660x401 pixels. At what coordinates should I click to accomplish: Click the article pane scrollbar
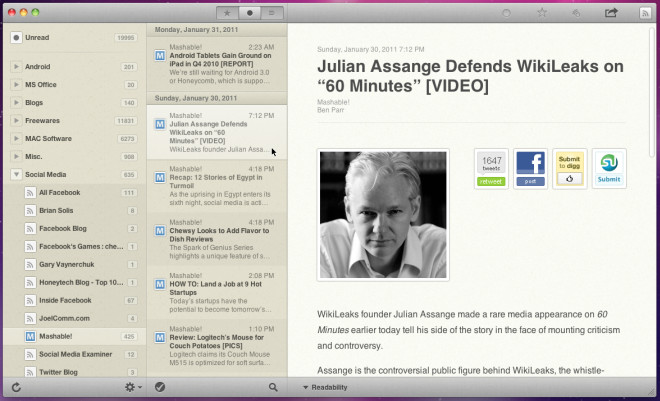[x=652, y=91]
